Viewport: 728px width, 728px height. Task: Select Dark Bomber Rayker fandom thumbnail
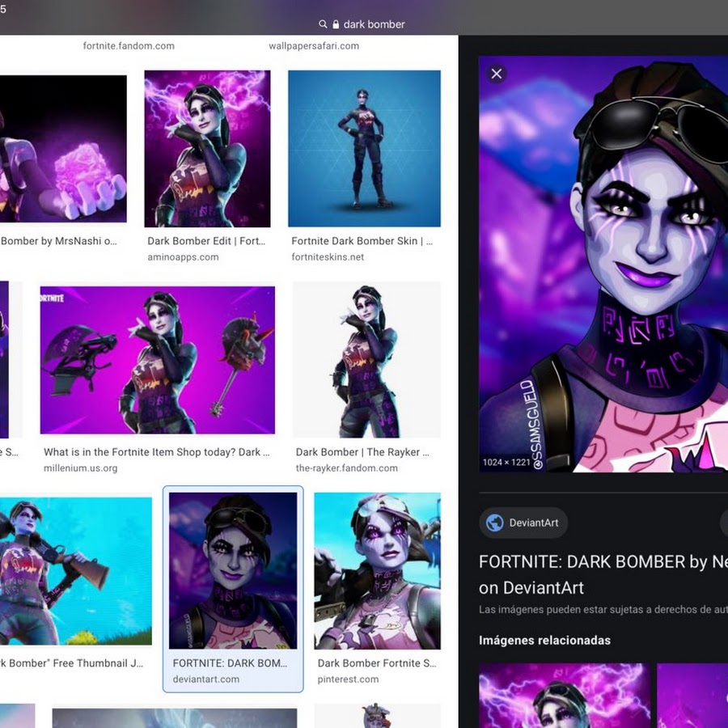click(366, 360)
